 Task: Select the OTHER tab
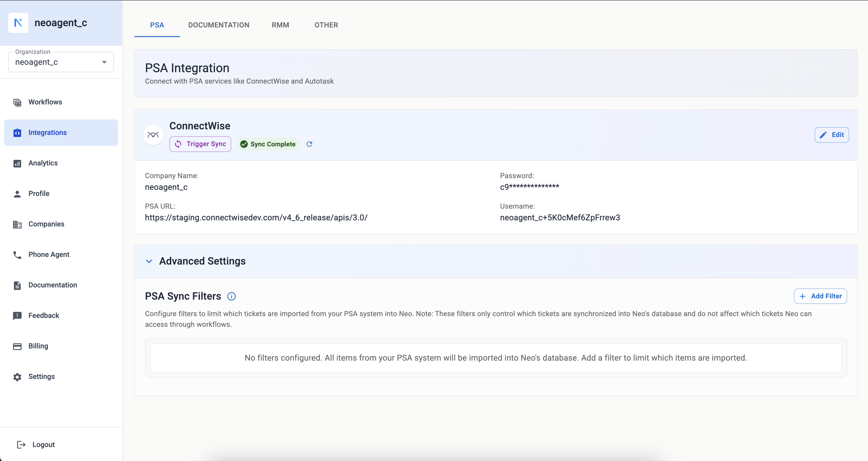pos(326,25)
